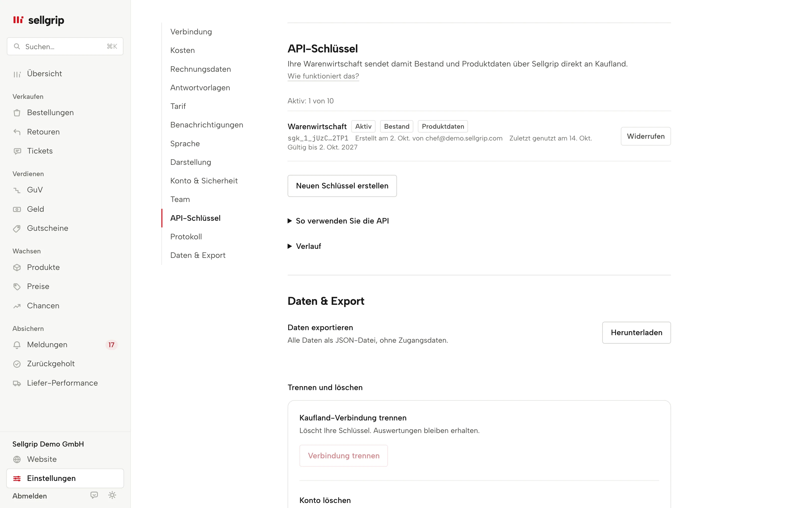This screenshot has width=812, height=508.
Task: Click the ⌘K shortcut hint in search
Action: (112, 46)
